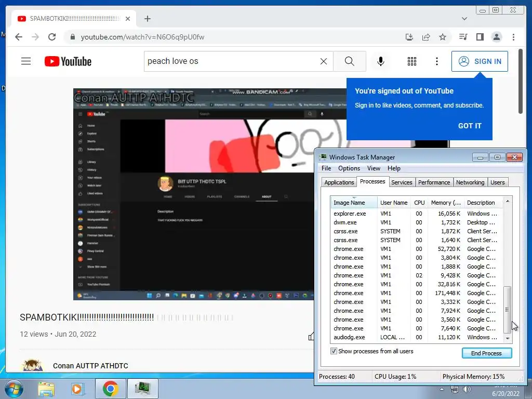Share this page icon in address bar
This screenshot has height=399, width=532.
(x=426, y=37)
